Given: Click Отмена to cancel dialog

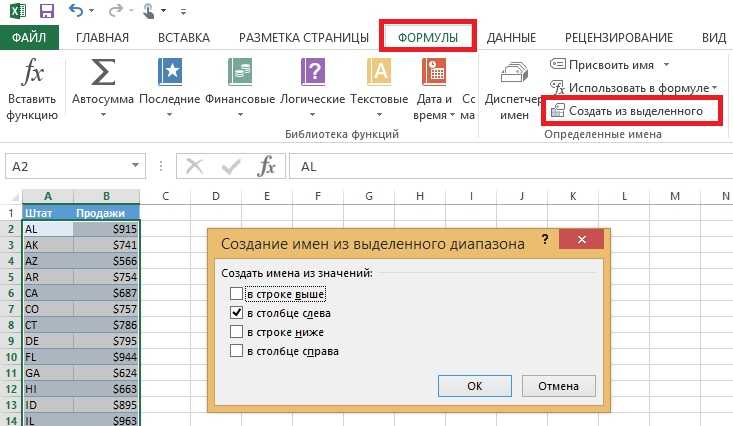Looking at the screenshot, I should click(559, 386).
